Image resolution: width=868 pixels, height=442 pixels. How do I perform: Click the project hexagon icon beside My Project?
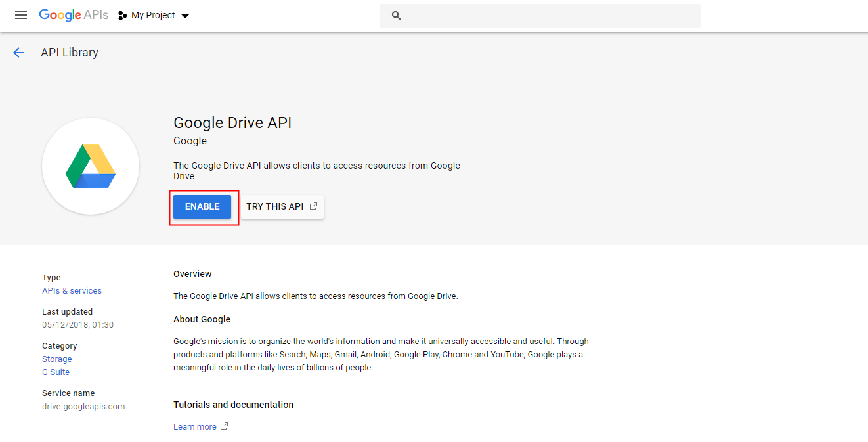(122, 16)
